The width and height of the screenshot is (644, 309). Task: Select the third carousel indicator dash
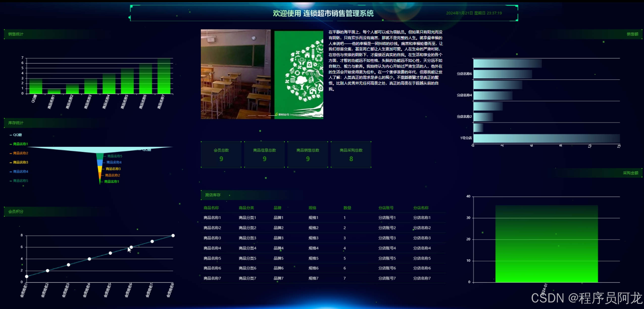272,116
